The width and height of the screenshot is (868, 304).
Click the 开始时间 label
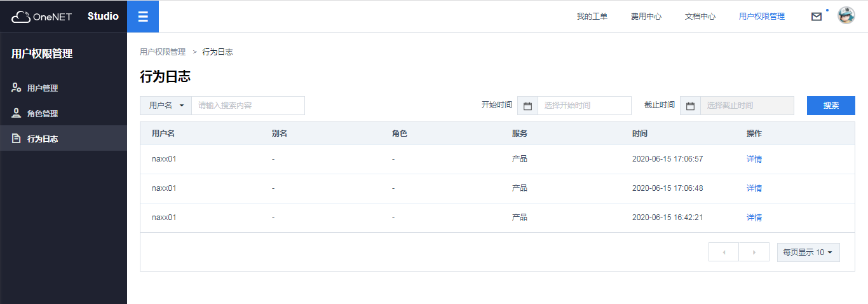pos(497,105)
